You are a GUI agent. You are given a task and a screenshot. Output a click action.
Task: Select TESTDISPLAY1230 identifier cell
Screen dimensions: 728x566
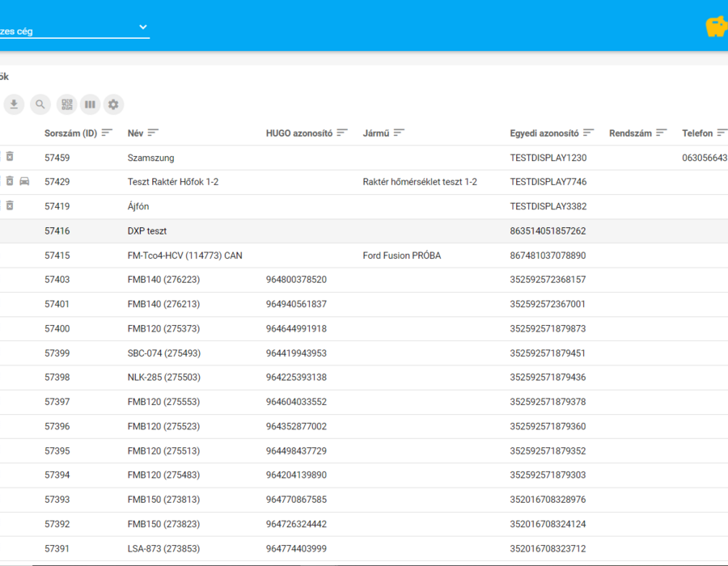tap(548, 158)
